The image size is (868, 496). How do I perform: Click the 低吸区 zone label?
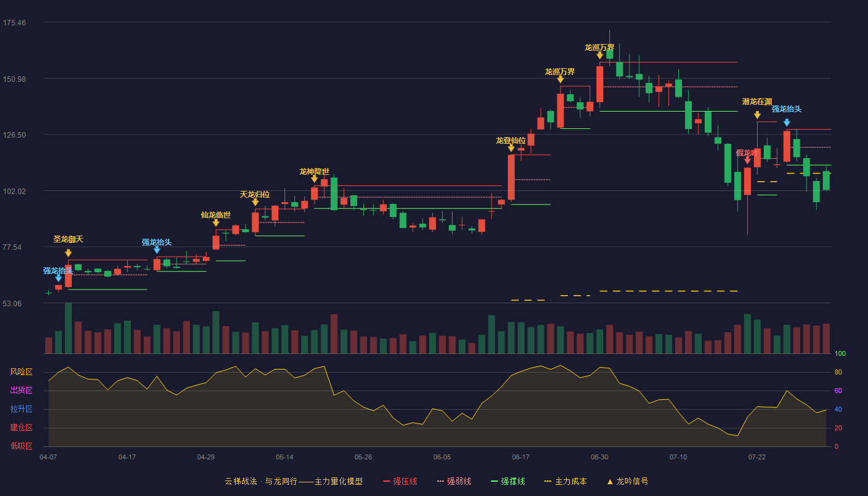pyautogui.click(x=21, y=446)
